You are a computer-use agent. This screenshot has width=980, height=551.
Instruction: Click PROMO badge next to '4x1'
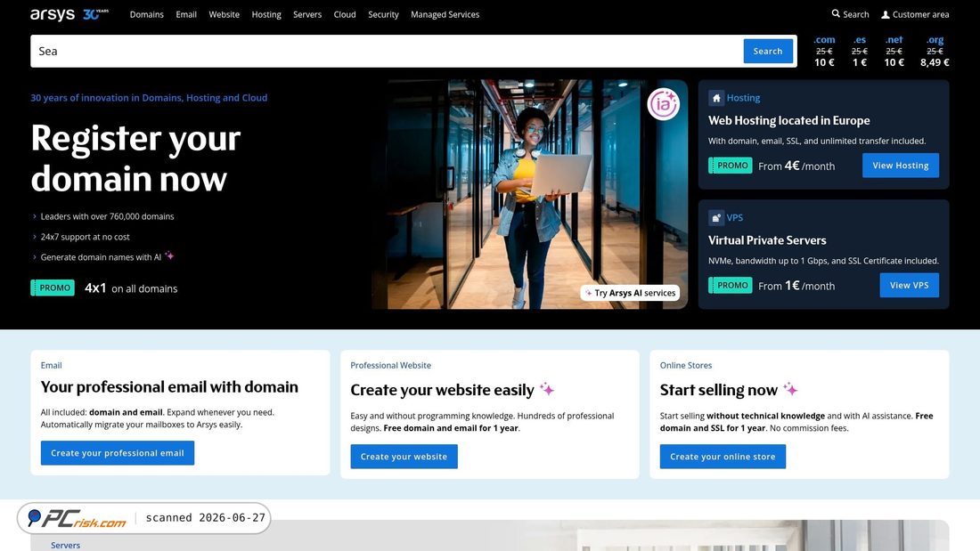click(x=53, y=288)
